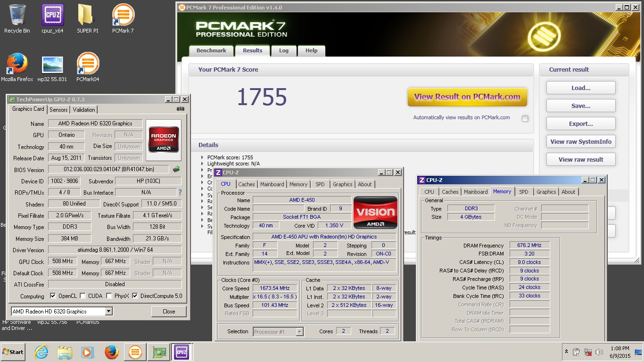The height and width of the screenshot is (362, 644).
Task: Open SPD tab in the front CPU-Z window
Action: [320, 184]
